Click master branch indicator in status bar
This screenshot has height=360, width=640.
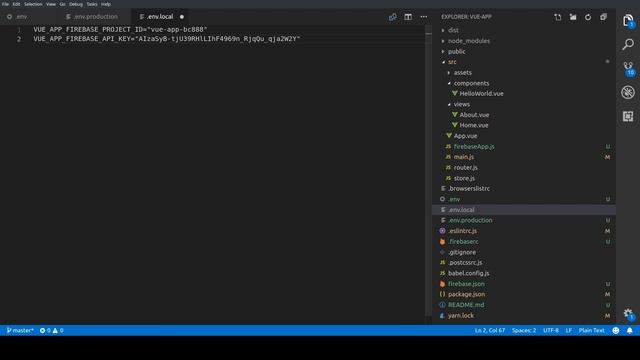click(x=20, y=330)
